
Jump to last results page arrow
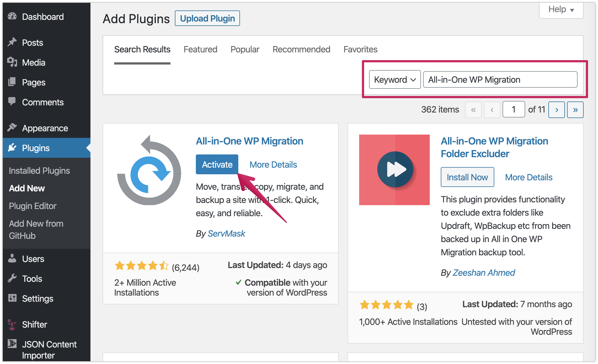tap(575, 110)
